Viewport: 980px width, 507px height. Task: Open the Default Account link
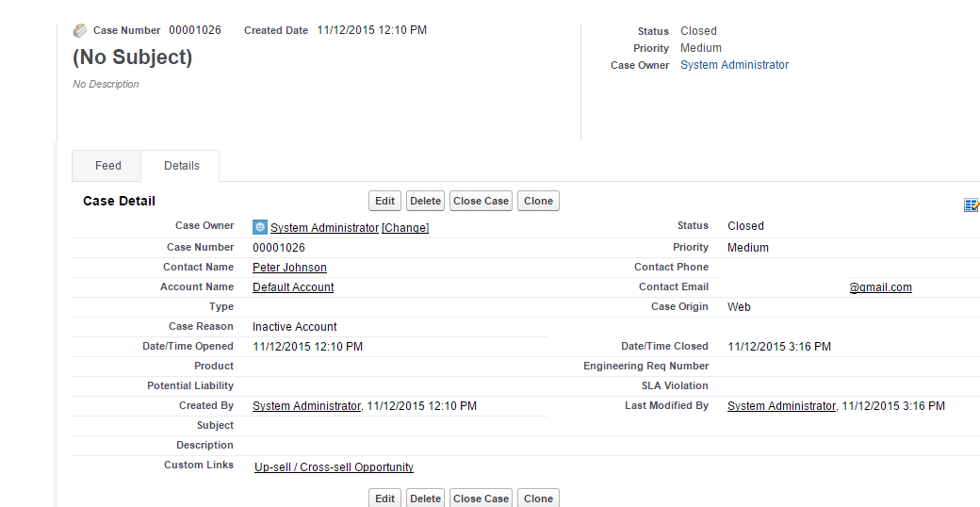pyautogui.click(x=293, y=287)
